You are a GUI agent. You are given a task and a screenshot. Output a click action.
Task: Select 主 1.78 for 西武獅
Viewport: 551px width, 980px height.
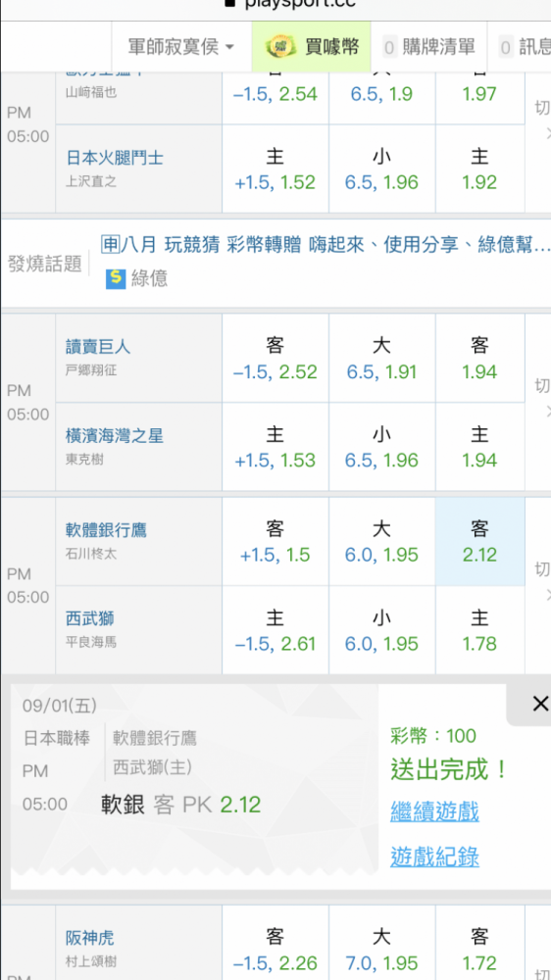(x=479, y=630)
